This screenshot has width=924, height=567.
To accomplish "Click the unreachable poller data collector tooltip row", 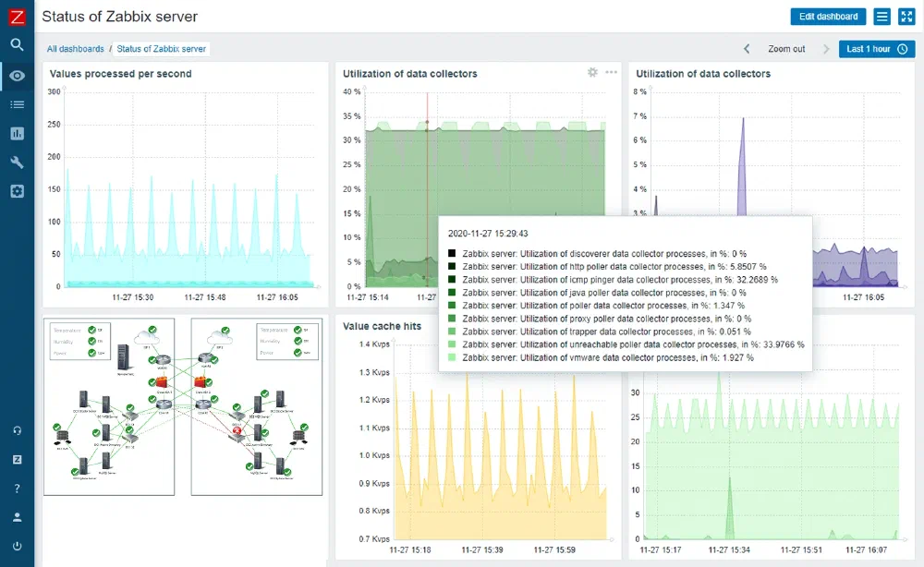I will (x=626, y=344).
